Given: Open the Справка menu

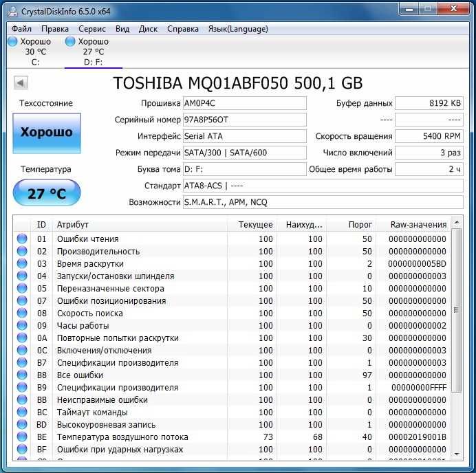Looking at the screenshot, I should click(x=183, y=29).
